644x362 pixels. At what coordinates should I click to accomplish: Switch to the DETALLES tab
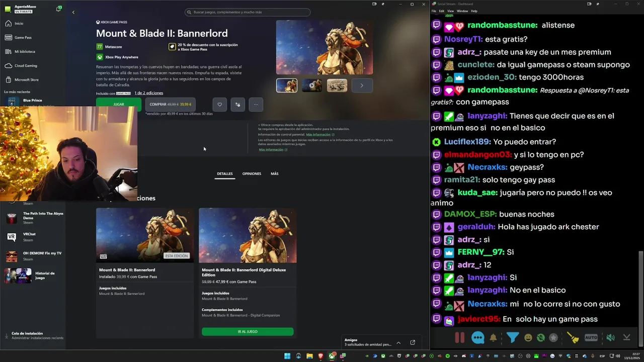(225, 173)
